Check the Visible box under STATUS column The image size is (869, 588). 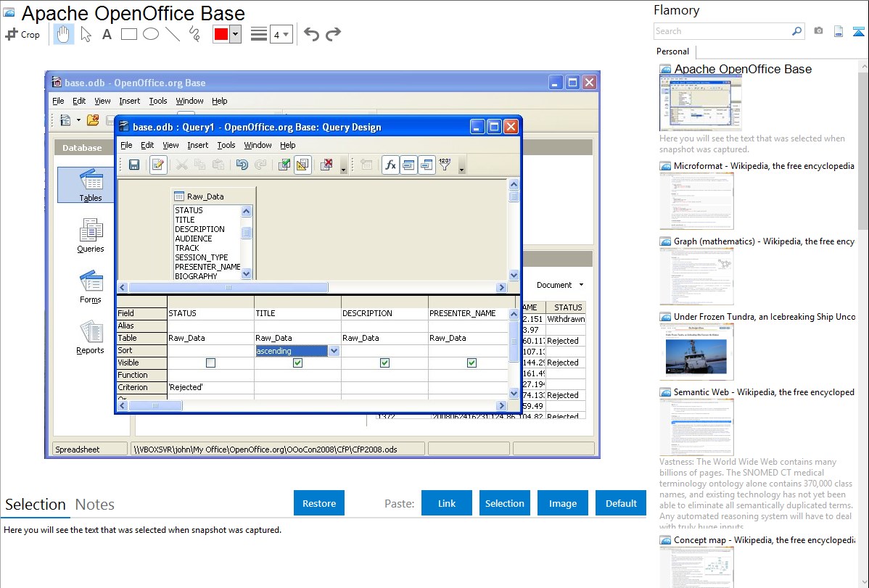(210, 363)
